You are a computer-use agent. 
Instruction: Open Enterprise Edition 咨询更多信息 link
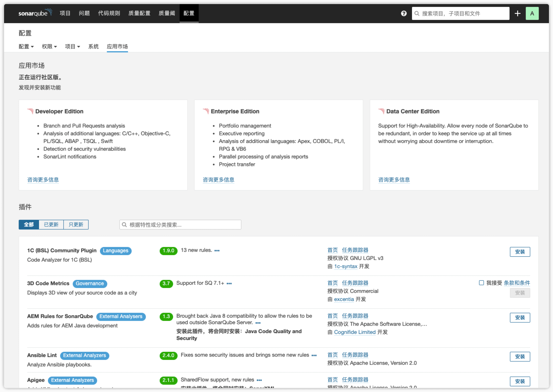pos(218,180)
